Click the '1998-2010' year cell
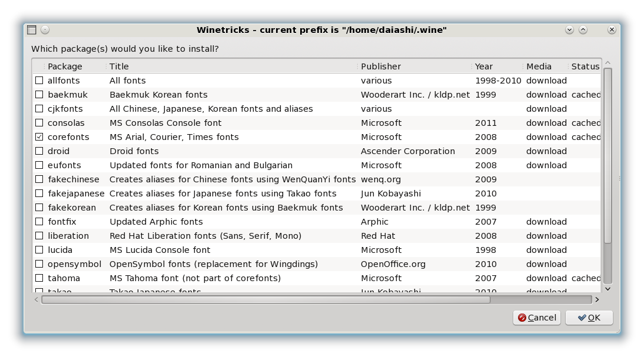The height and width of the screenshot is (357, 644). click(x=498, y=81)
